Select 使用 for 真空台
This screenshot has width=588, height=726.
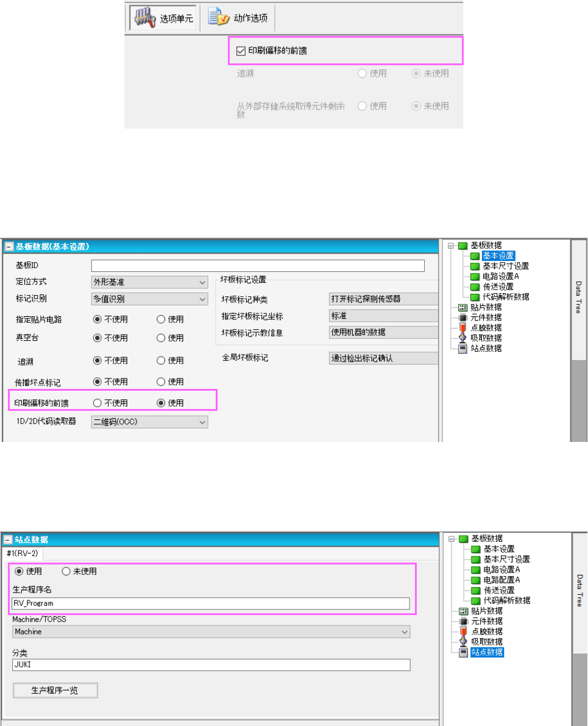(161, 338)
